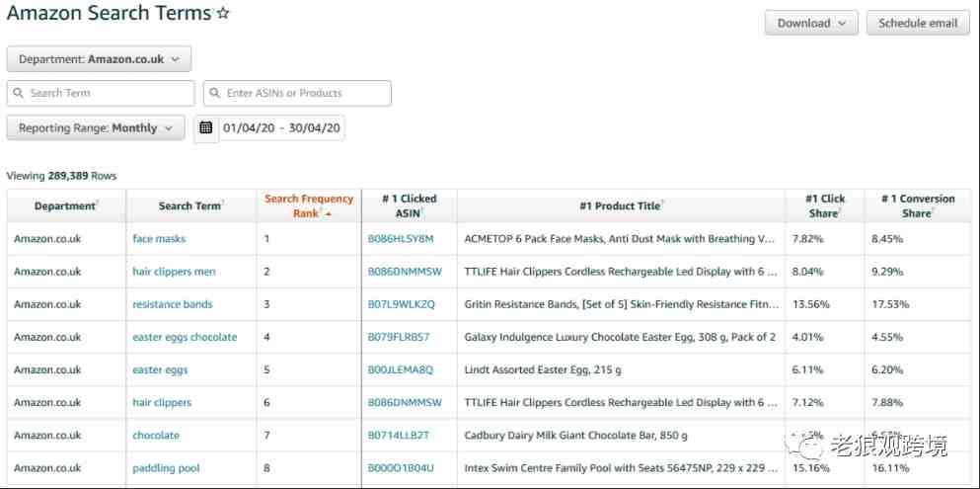980x489 pixels.
Task: Select Amazon.co.uk cell in face masks row
Action: click(47, 239)
